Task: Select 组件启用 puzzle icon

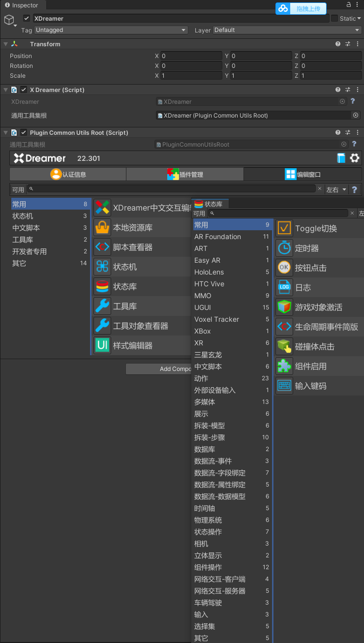Action: (284, 366)
